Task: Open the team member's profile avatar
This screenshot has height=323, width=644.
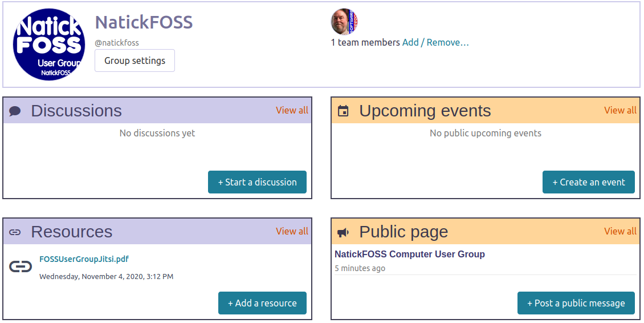Action: point(344,22)
